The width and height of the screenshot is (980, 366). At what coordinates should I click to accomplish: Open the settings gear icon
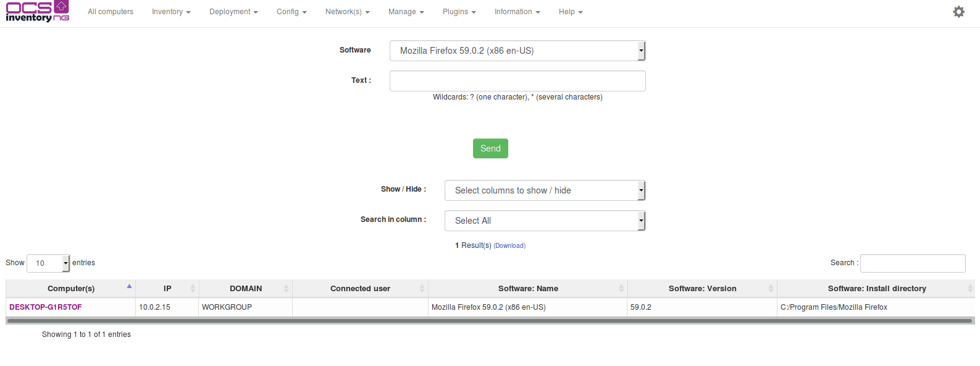(958, 12)
